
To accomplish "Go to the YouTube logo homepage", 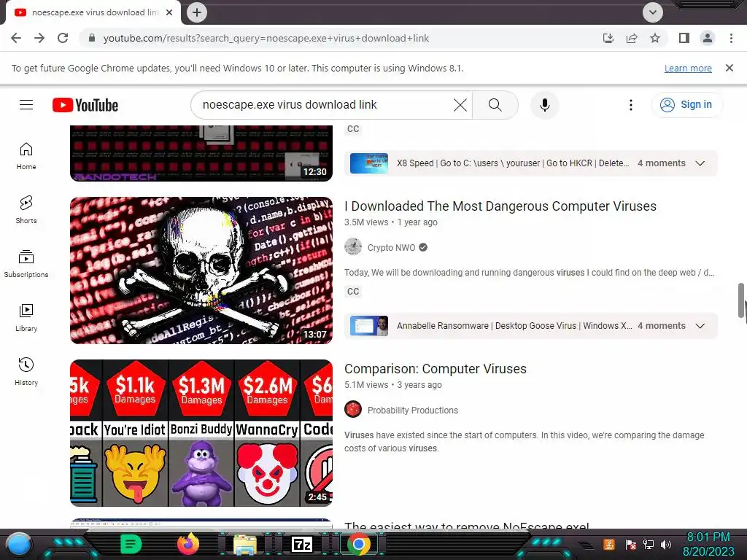I will click(x=85, y=105).
